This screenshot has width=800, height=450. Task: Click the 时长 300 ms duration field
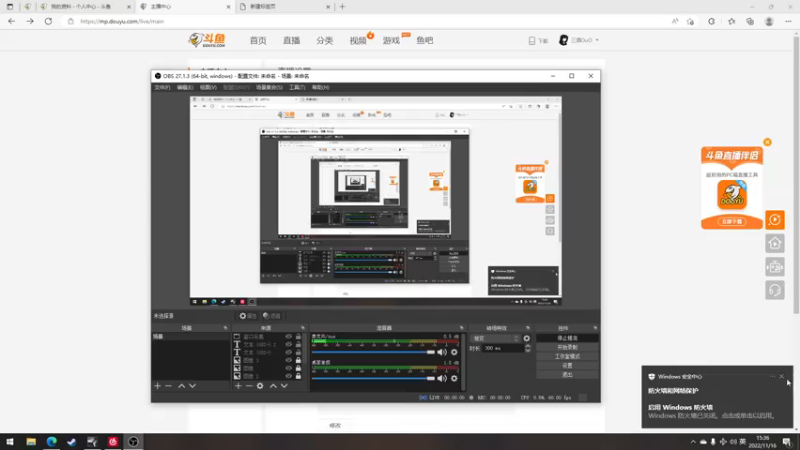pyautogui.click(x=502, y=348)
